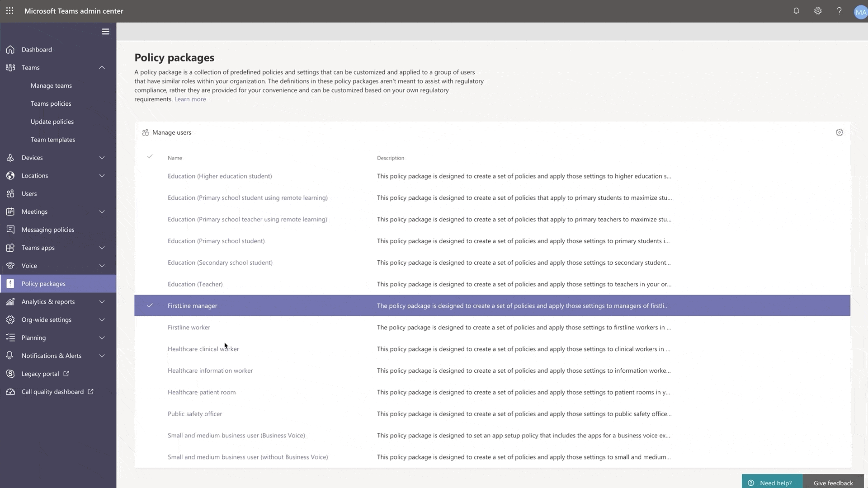This screenshot has width=868, height=488.
Task: Click the notifications bell in header
Action: click(x=796, y=11)
